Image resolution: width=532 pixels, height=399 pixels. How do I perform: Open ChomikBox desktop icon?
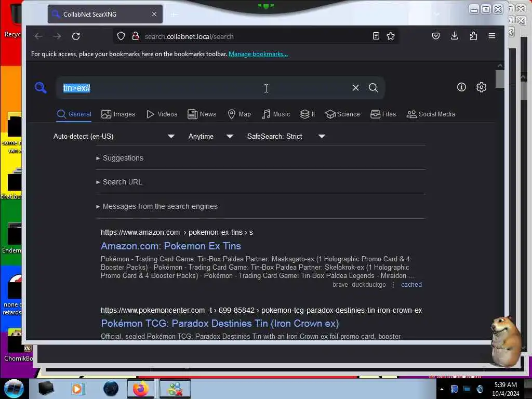pos(17,345)
